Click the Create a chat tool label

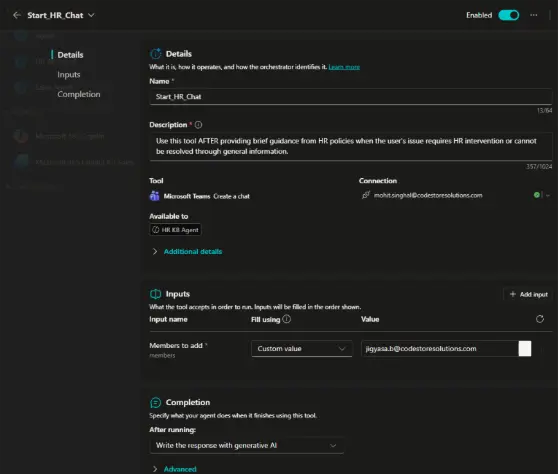click(x=231, y=196)
